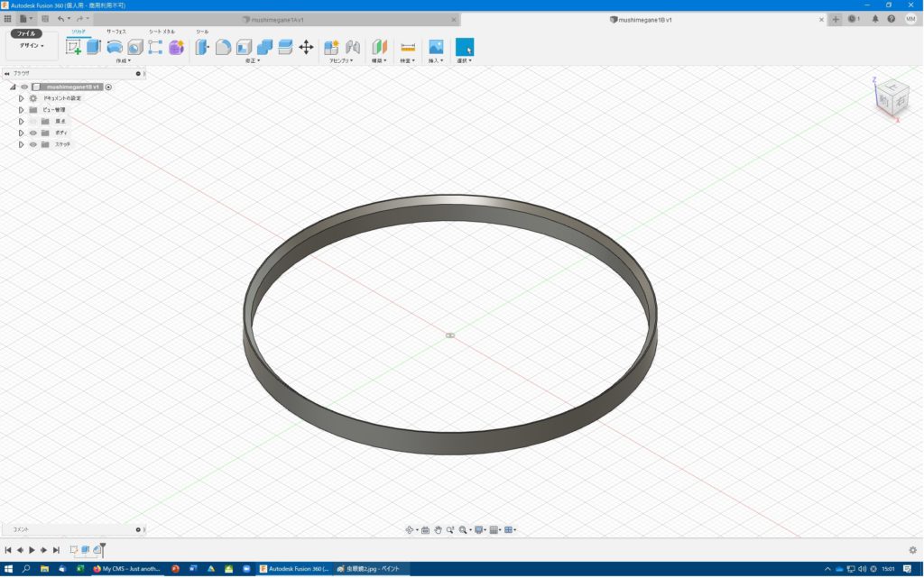Expand the ビュー管理 node

[22, 110]
